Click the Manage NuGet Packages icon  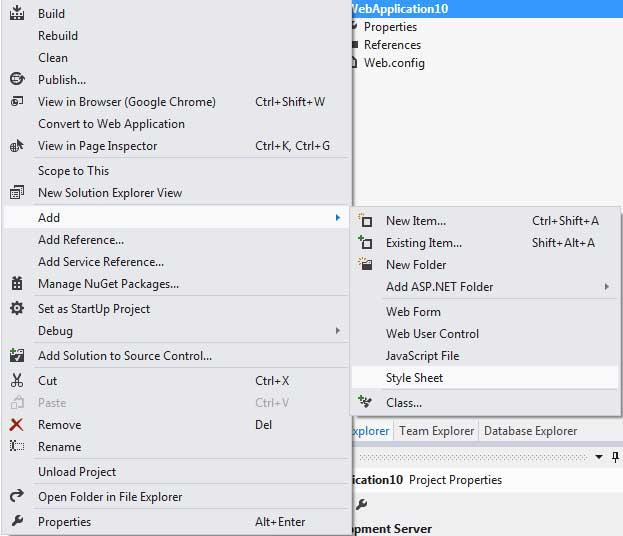click(x=17, y=283)
